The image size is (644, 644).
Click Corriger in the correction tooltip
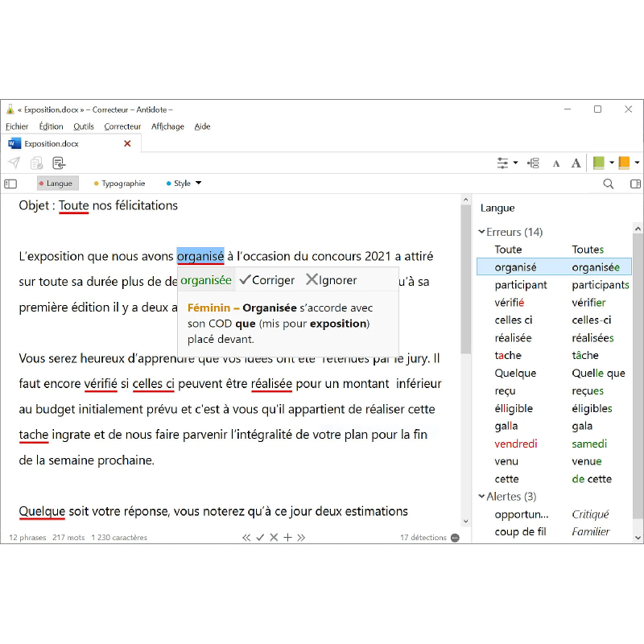coord(267,280)
